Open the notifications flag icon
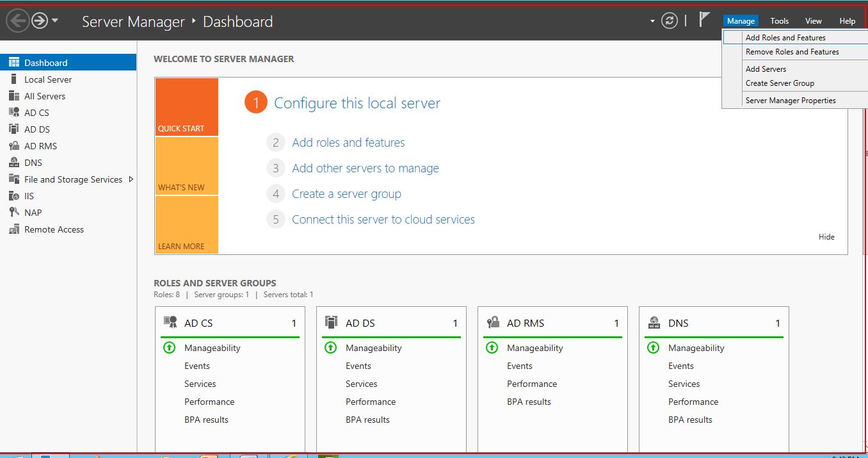The height and width of the screenshot is (458, 868). click(x=704, y=20)
